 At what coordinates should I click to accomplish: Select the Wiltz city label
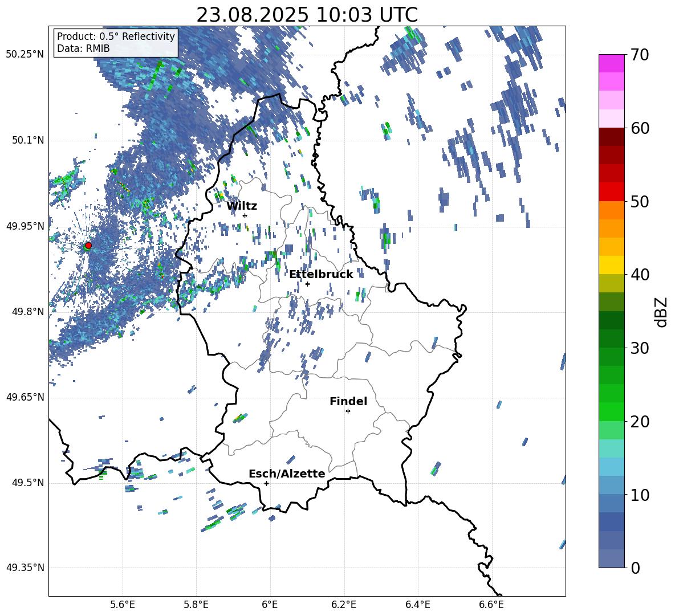click(242, 206)
